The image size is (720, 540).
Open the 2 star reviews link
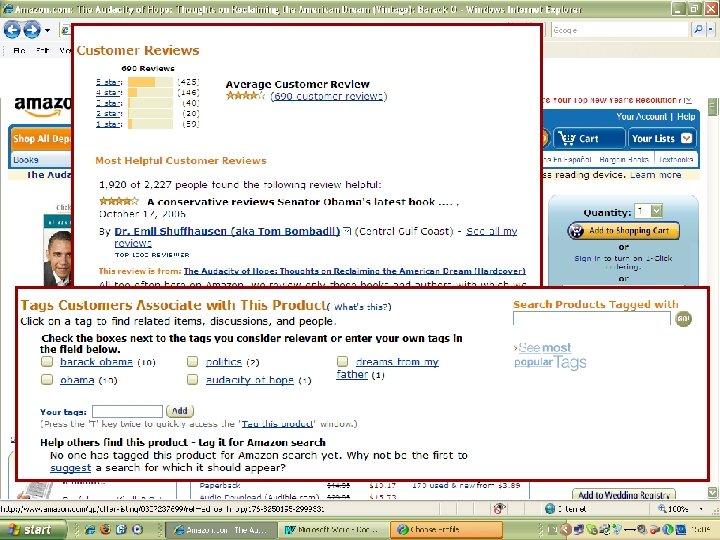tap(109, 114)
